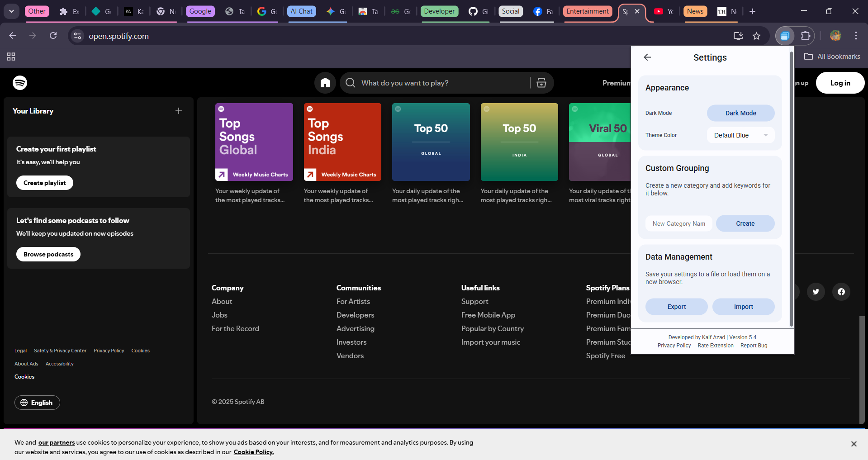This screenshot has height=460, width=868.
Task: Open the Report Bug link
Action: click(753, 345)
